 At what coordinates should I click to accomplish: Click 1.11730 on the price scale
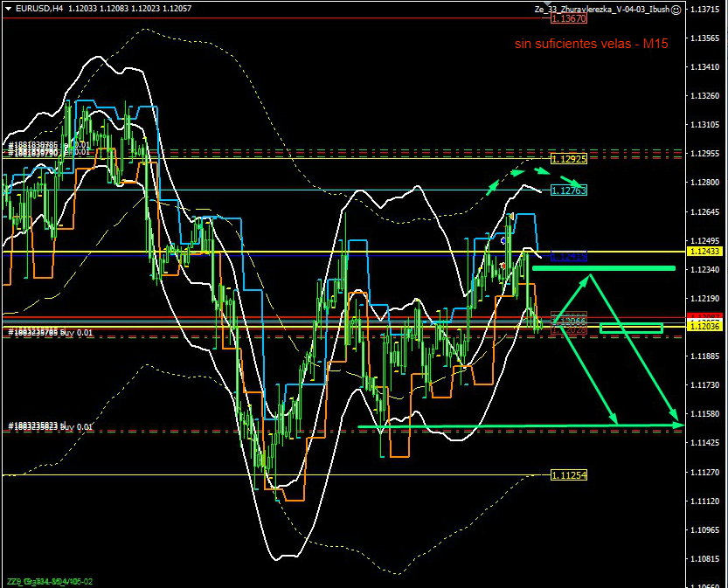click(x=704, y=384)
